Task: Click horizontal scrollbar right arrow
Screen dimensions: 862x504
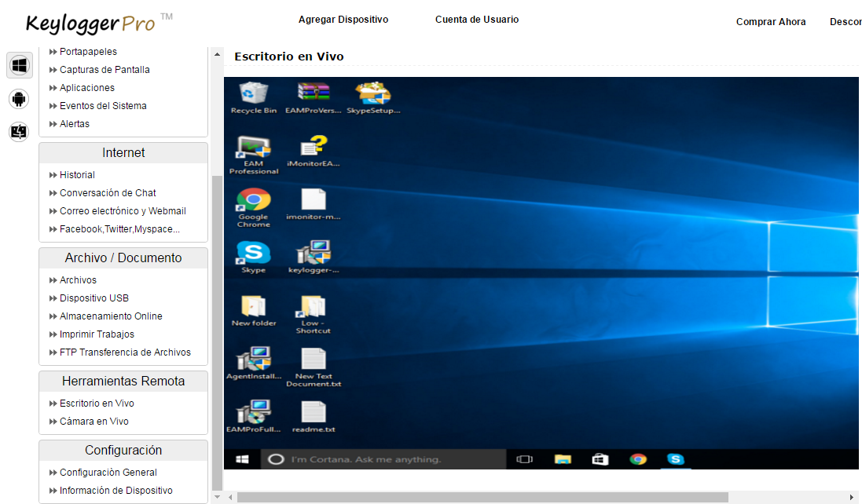Action: point(852,498)
